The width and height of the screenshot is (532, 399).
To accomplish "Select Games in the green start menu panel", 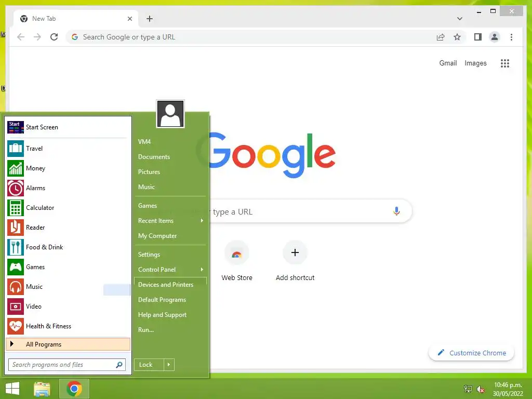I will 147,206.
